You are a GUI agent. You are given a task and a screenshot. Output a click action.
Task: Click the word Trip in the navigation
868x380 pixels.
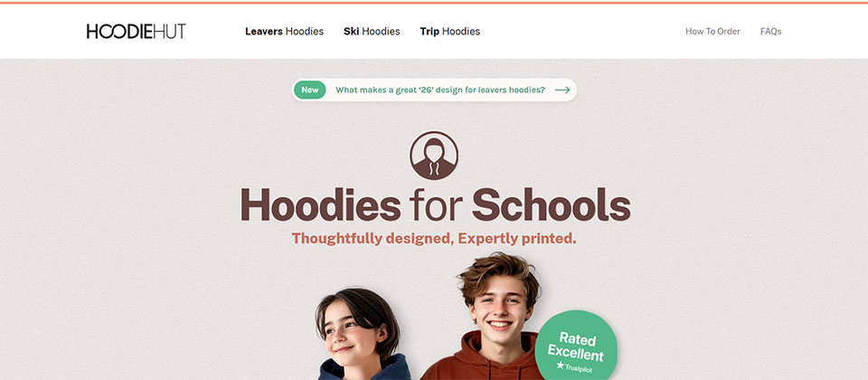tap(429, 32)
